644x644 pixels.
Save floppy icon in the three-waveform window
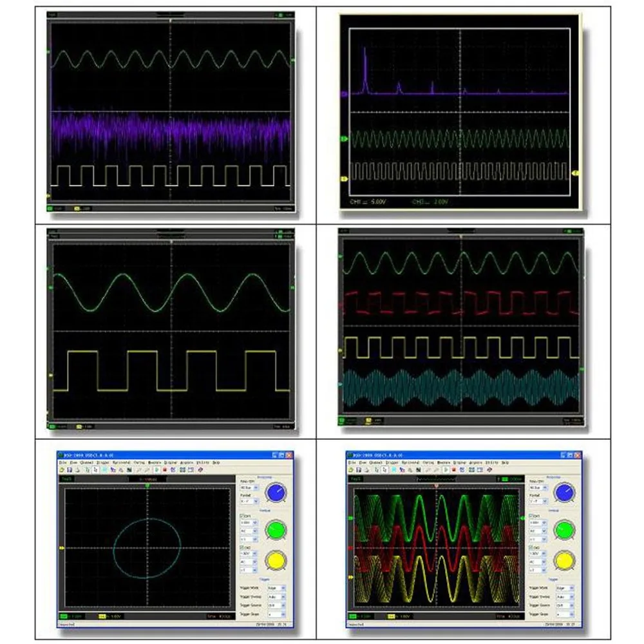[x=359, y=470]
